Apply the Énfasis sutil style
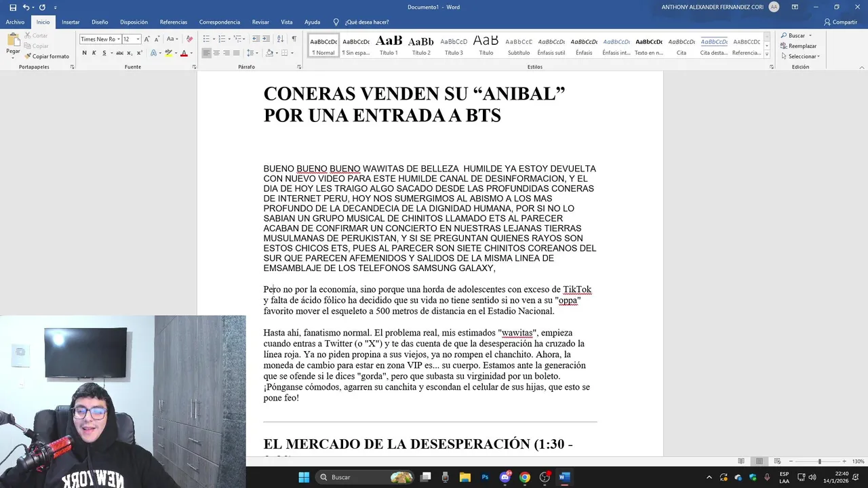This screenshot has width=868, height=488. (x=551, y=45)
